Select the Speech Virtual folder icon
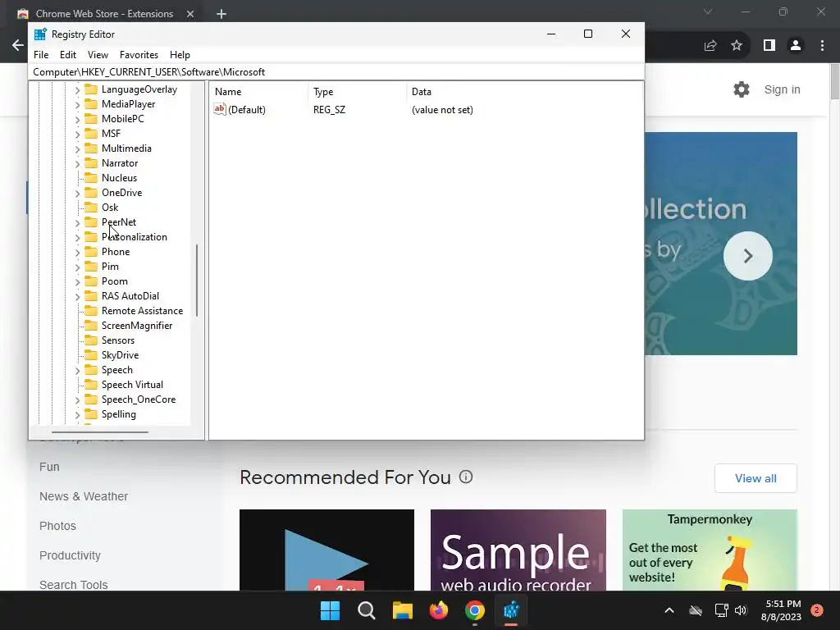Viewport: 840px width, 630px height. [91, 384]
